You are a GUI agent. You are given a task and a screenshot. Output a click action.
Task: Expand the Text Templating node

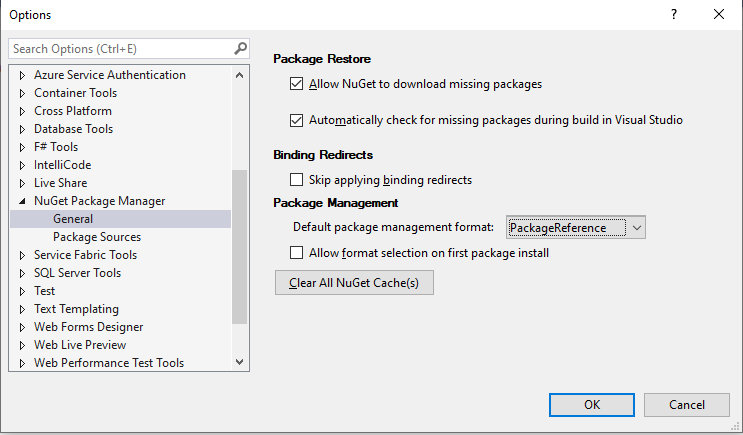tap(22, 309)
